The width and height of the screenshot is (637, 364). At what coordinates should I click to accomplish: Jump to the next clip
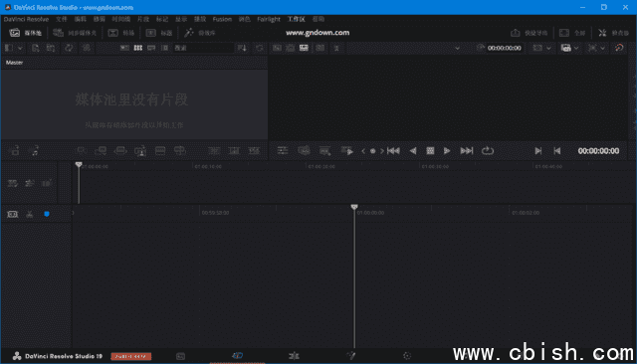tap(467, 151)
